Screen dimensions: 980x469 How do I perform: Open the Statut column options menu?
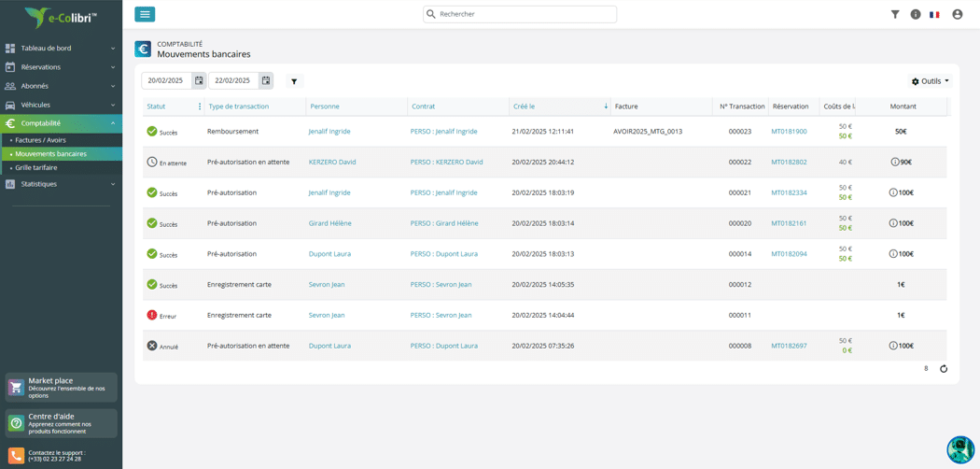click(200, 107)
